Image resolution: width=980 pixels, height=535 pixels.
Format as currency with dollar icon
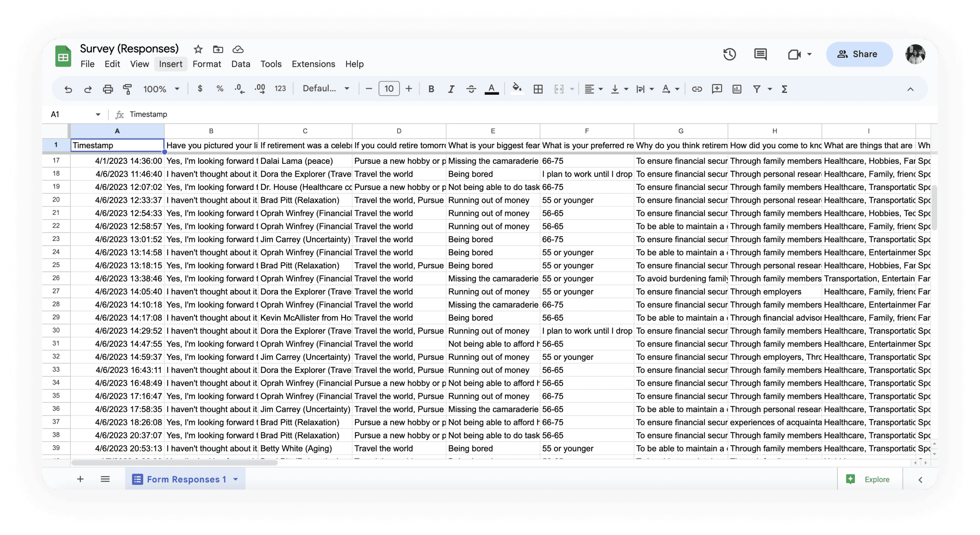[200, 89]
